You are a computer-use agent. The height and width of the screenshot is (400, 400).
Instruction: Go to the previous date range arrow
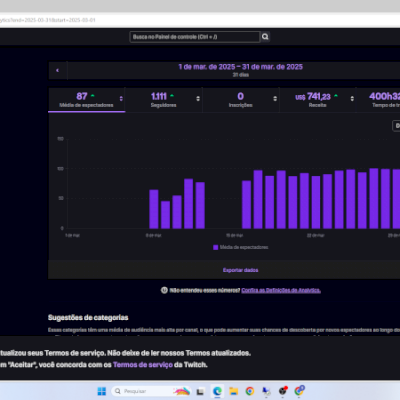tap(58, 70)
